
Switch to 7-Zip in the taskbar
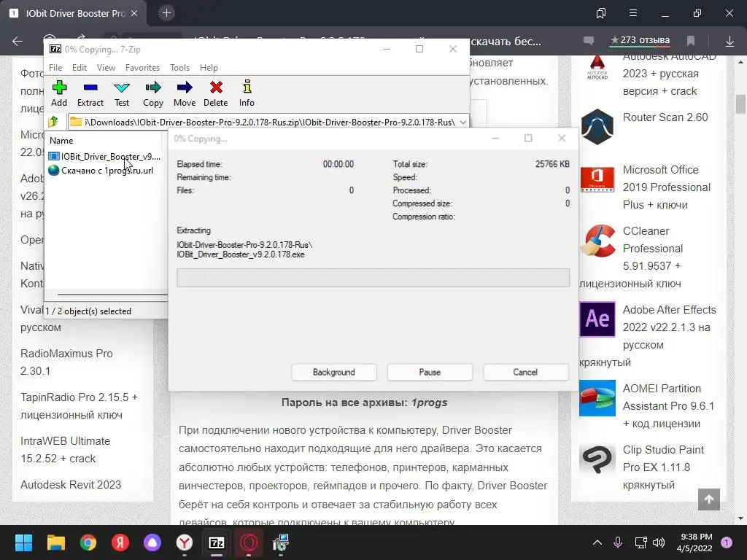click(216, 542)
